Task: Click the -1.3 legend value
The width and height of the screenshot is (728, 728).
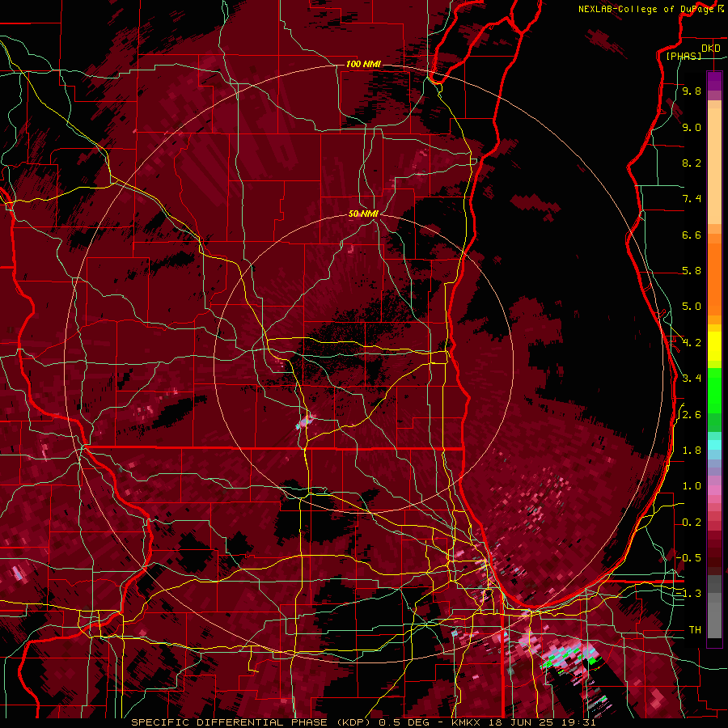Action: (688, 594)
